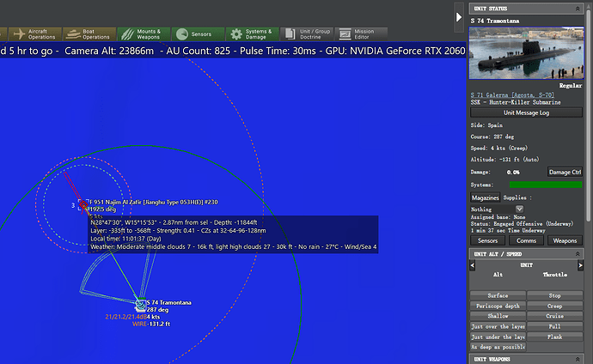Set throttle to Flank

click(x=554, y=337)
